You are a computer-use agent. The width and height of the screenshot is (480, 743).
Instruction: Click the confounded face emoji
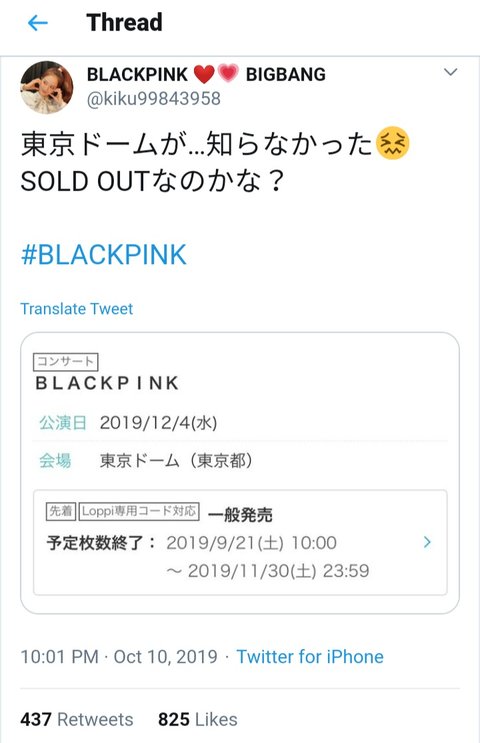click(x=392, y=144)
